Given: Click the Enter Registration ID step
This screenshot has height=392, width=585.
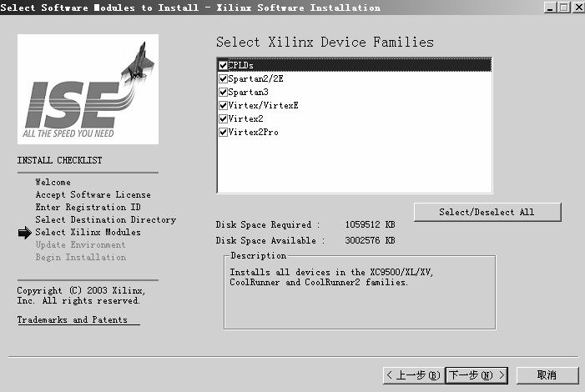Looking at the screenshot, I should tap(88, 207).
